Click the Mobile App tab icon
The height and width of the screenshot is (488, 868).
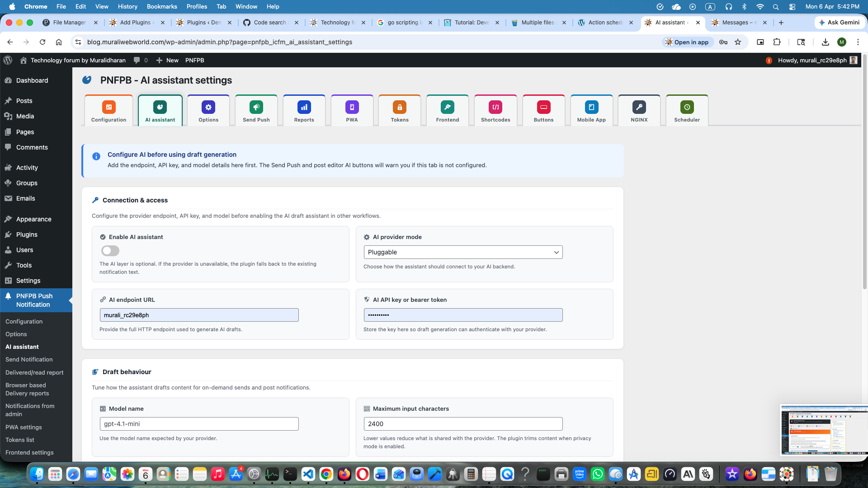(x=591, y=108)
